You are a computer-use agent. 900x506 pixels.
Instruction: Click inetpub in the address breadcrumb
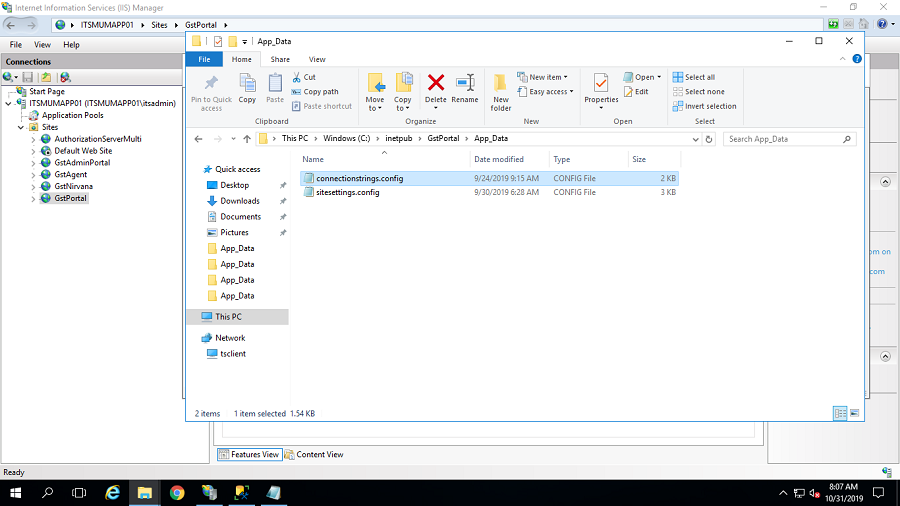399,138
